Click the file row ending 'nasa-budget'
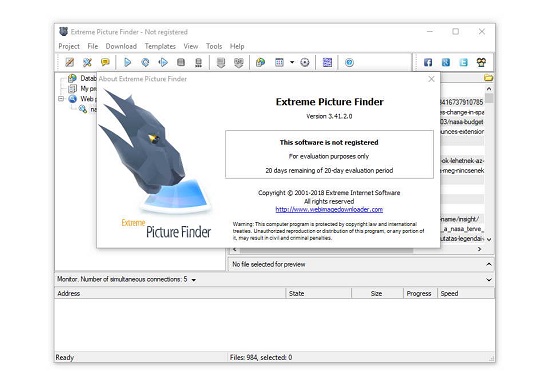 click(462, 122)
